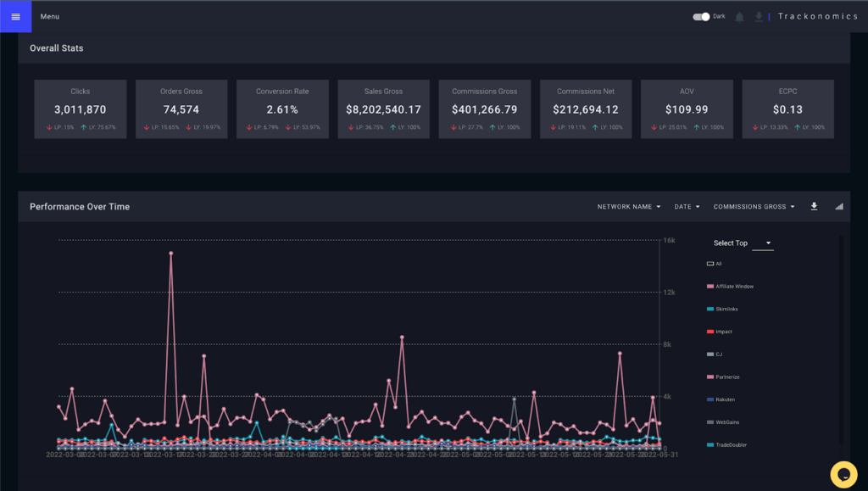This screenshot has width=868, height=491.
Task: Select the Conversion Rate stat card
Action: (282, 109)
